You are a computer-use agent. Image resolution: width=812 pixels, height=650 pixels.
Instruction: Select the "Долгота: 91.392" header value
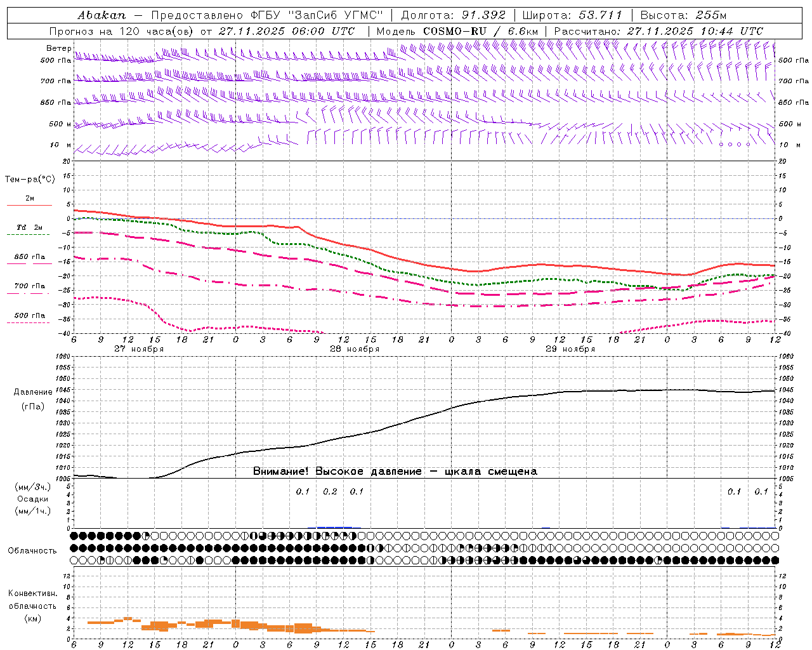pos(454,15)
